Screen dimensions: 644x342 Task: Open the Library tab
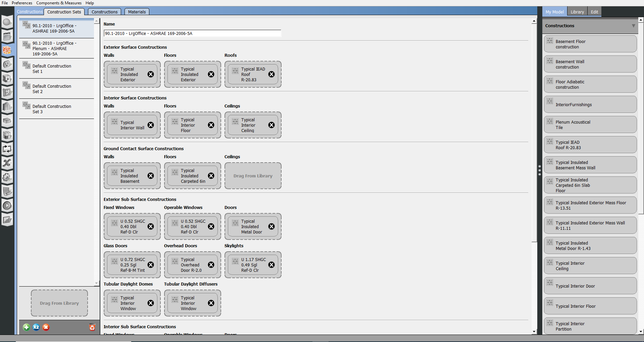click(577, 11)
